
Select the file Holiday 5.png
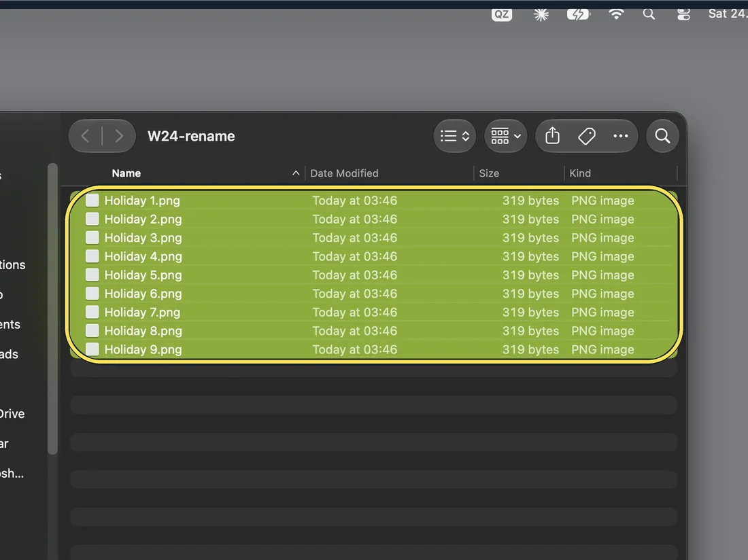(x=373, y=275)
